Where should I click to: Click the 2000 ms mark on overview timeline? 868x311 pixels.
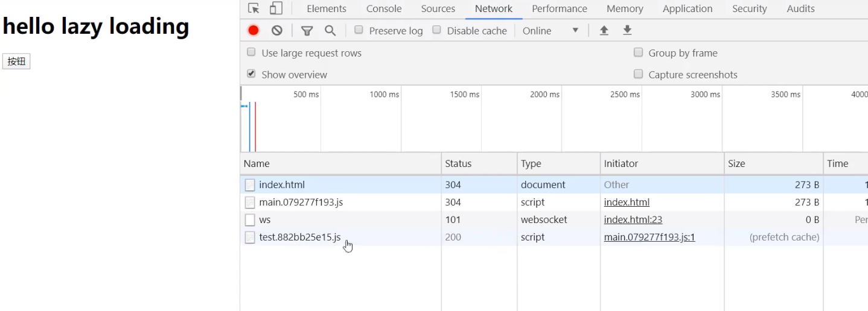pyautogui.click(x=544, y=95)
